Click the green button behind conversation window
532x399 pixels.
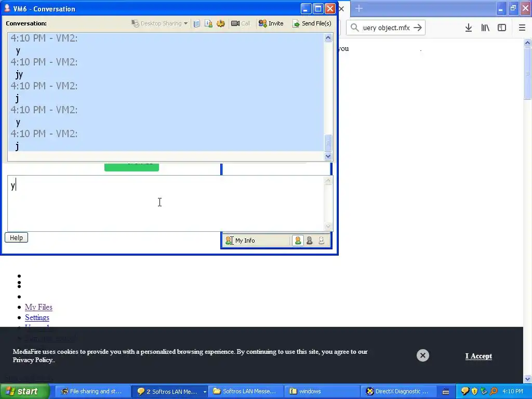[x=131, y=167]
